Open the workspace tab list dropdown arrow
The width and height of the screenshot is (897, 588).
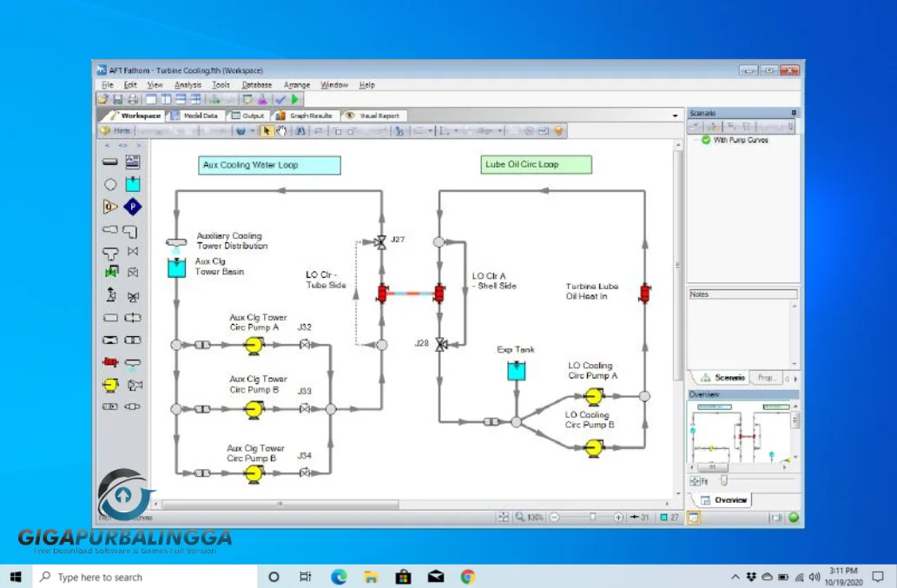[675, 116]
